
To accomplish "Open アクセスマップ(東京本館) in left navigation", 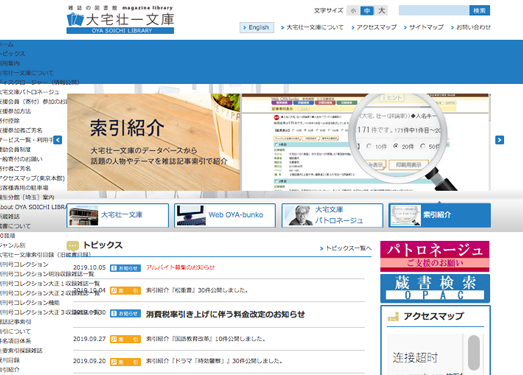I will (32, 178).
